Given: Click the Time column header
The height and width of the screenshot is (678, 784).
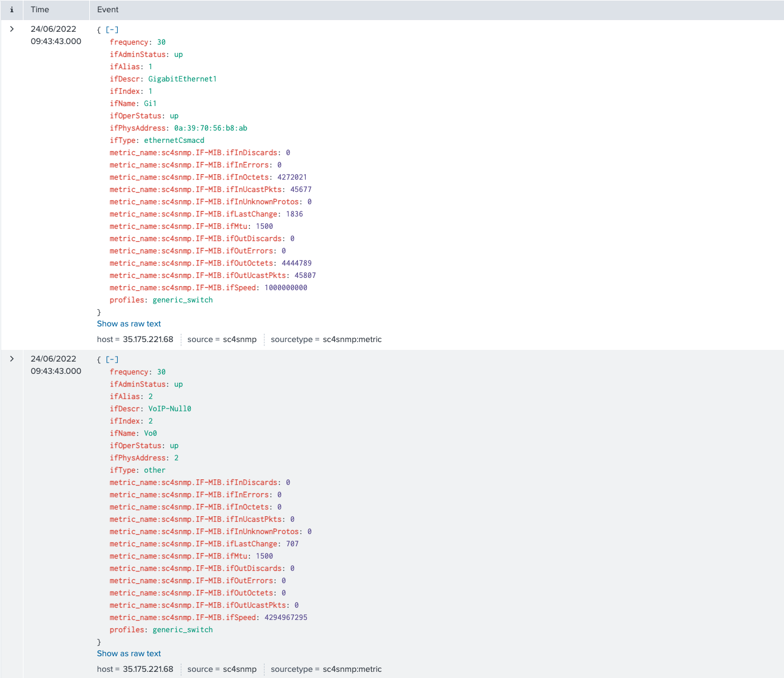Looking at the screenshot, I should click(40, 9).
